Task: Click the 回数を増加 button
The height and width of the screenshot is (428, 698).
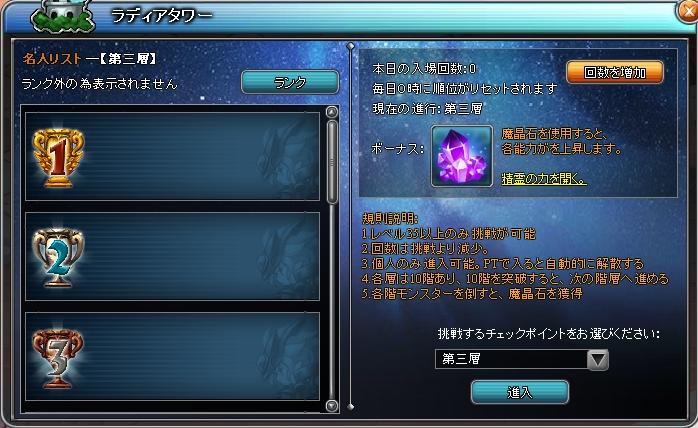Action: 615,72
